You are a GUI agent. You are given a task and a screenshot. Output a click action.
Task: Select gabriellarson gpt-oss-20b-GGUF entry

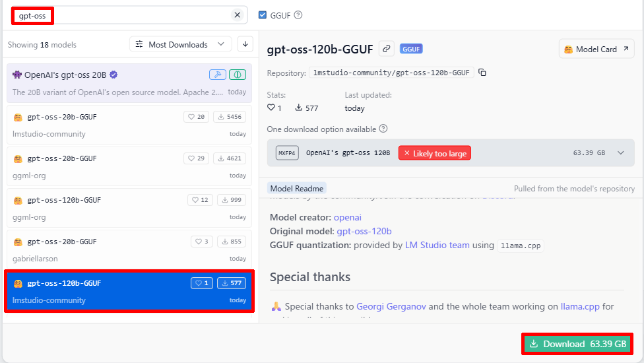(x=129, y=249)
